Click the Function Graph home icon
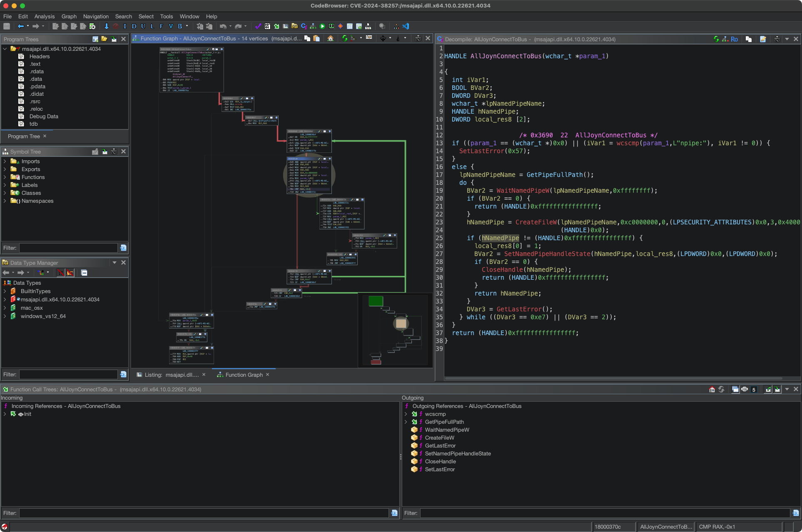 (330, 38)
